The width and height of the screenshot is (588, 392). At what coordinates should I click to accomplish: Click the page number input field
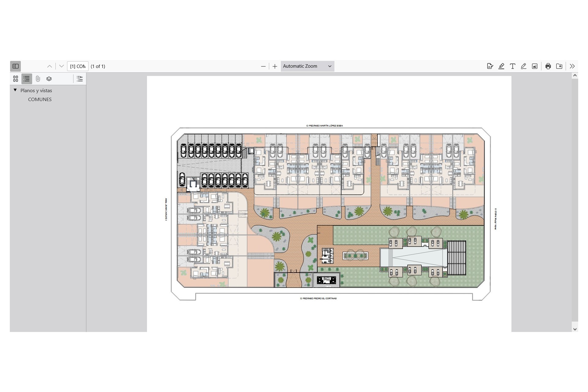pyautogui.click(x=77, y=66)
